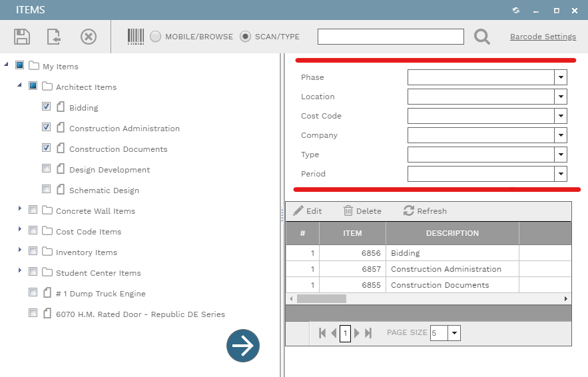Image resolution: width=588 pixels, height=377 pixels.
Task: Click the save-and-close document icon
Action: pos(54,37)
